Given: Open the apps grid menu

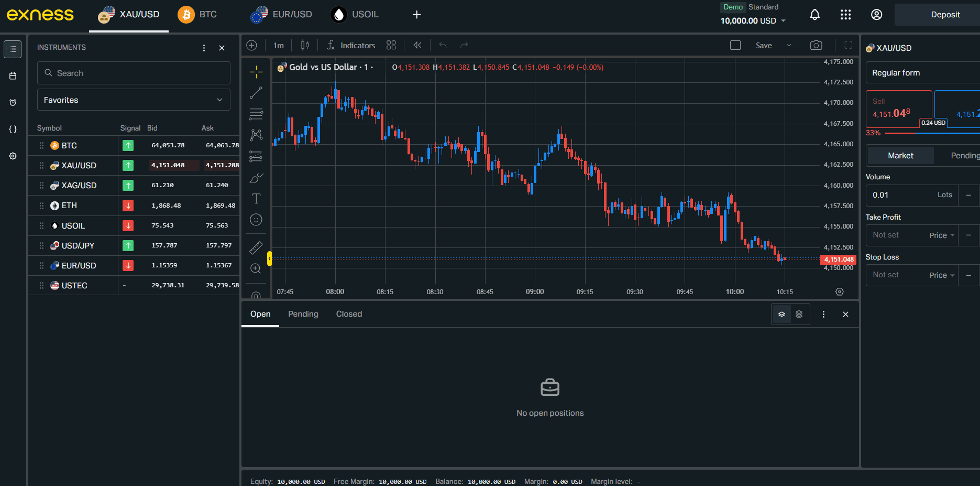Looking at the screenshot, I should (845, 15).
